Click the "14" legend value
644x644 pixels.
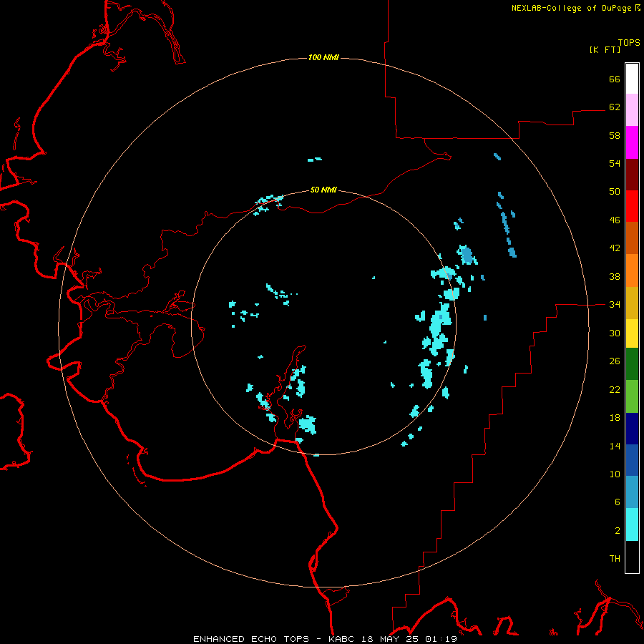(x=615, y=446)
